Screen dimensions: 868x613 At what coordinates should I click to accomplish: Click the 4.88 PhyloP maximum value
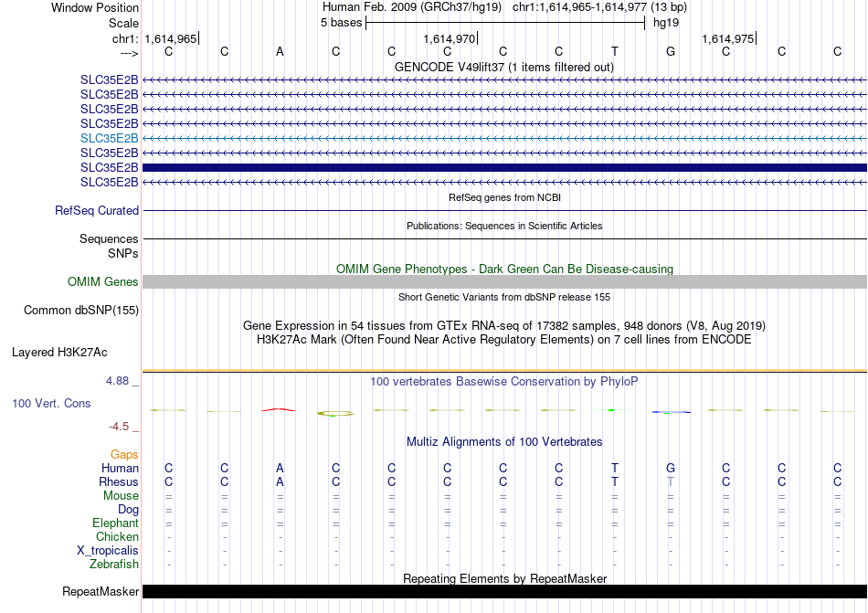point(117,381)
